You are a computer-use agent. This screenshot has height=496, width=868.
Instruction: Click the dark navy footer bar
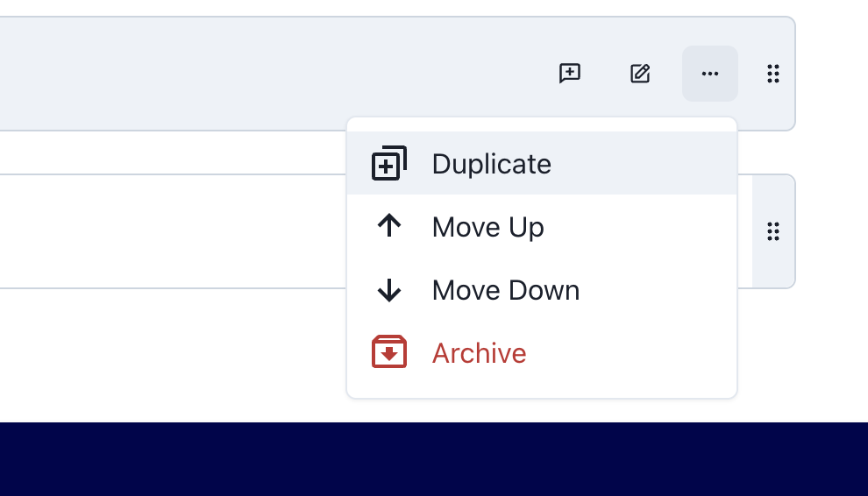tap(434, 459)
